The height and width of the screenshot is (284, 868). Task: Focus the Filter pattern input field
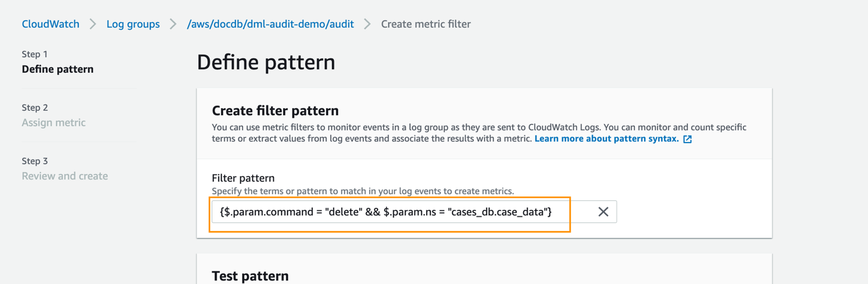tap(390, 212)
